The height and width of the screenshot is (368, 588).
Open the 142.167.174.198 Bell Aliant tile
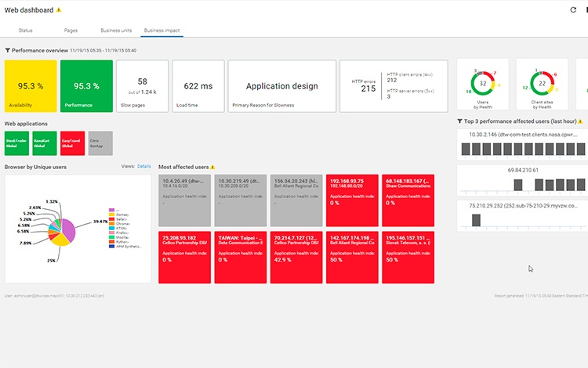(352, 257)
